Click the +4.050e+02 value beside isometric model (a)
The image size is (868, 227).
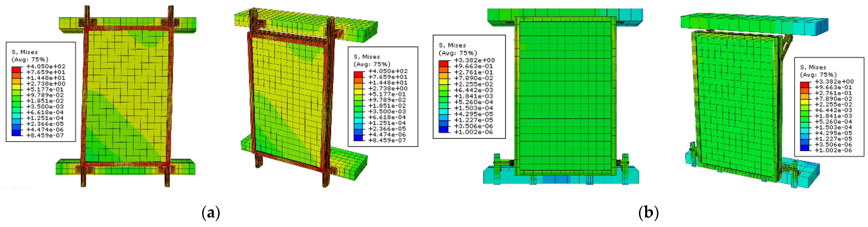coord(388,71)
